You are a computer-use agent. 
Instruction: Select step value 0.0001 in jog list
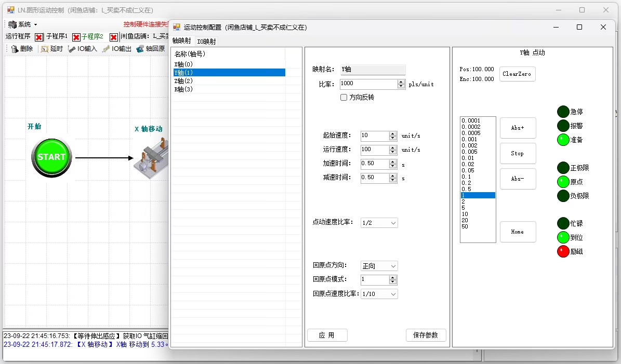coord(478,120)
